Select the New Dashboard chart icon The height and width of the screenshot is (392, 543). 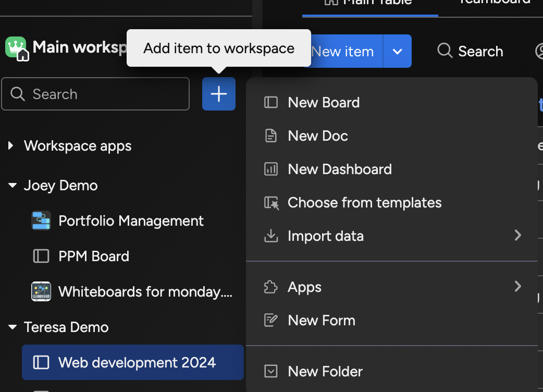point(271,169)
